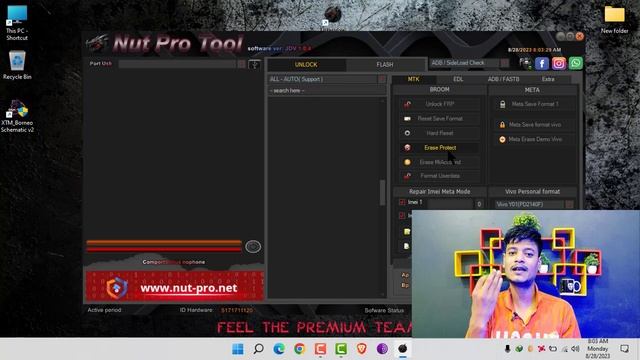Click the orange-red progress bar

pos(164,246)
